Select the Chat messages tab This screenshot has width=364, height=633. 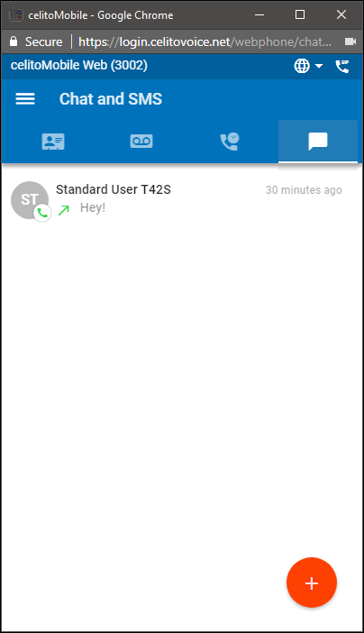(x=318, y=142)
